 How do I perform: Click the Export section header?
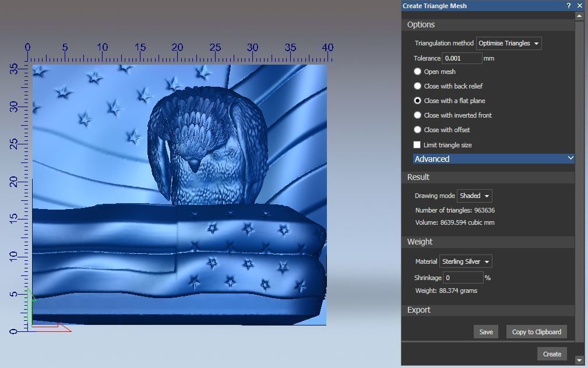point(488,310)
